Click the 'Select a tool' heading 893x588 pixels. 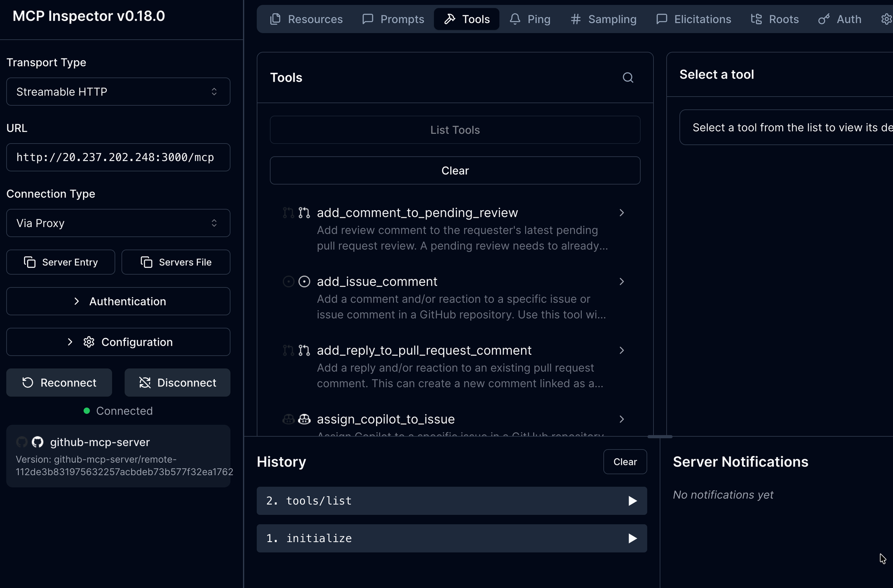tap(717, 75)
